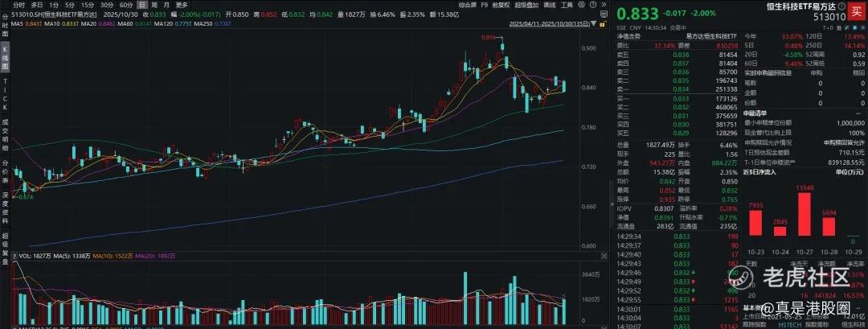Screen dimensions: 868x329
Task: Click the help question-mark icon in toolbar
Action: [593, 5]
